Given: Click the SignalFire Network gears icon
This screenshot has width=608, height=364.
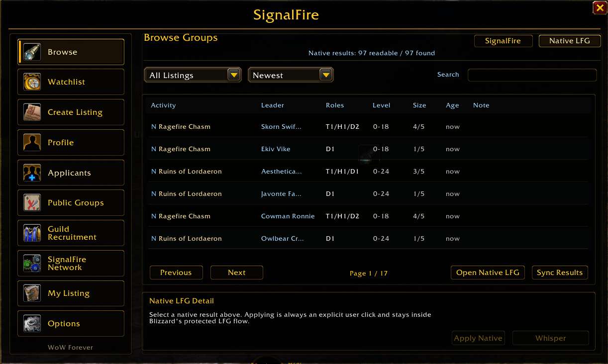Looking at the screenshot, I should click(x=32, y=264).
